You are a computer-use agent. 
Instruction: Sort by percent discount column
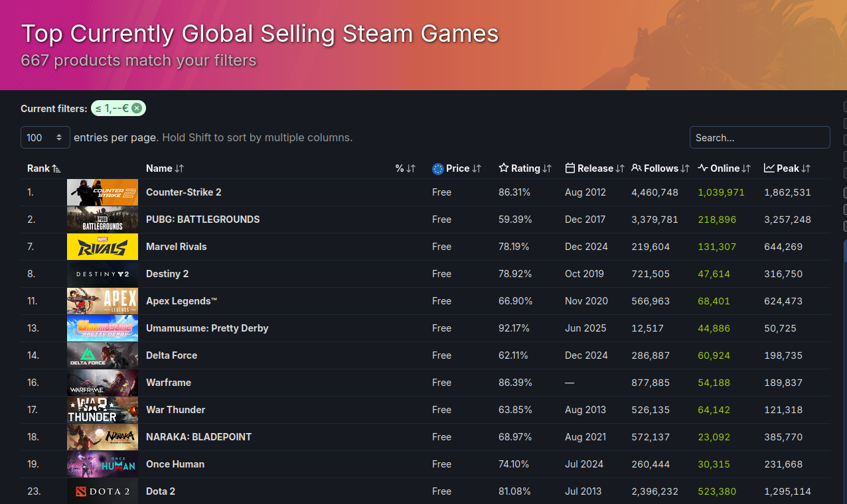point(405,168)
